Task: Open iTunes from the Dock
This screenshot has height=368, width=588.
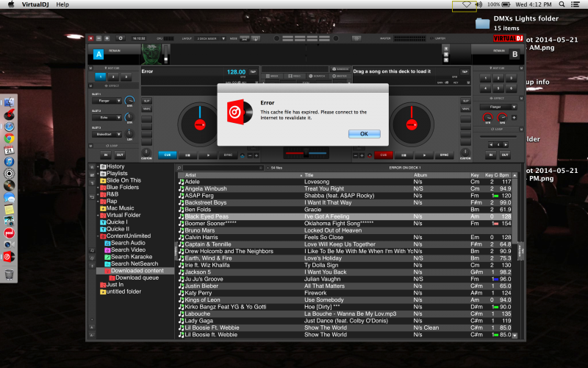Action: click(9, 161)
